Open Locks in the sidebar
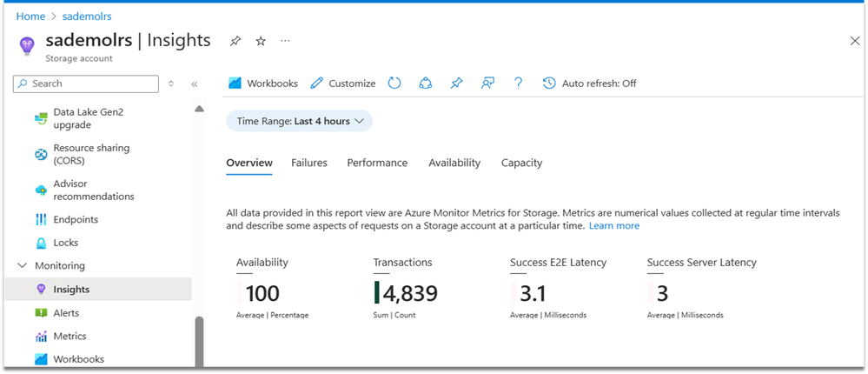Screen dimensions: 868x374 pos(98,243)
